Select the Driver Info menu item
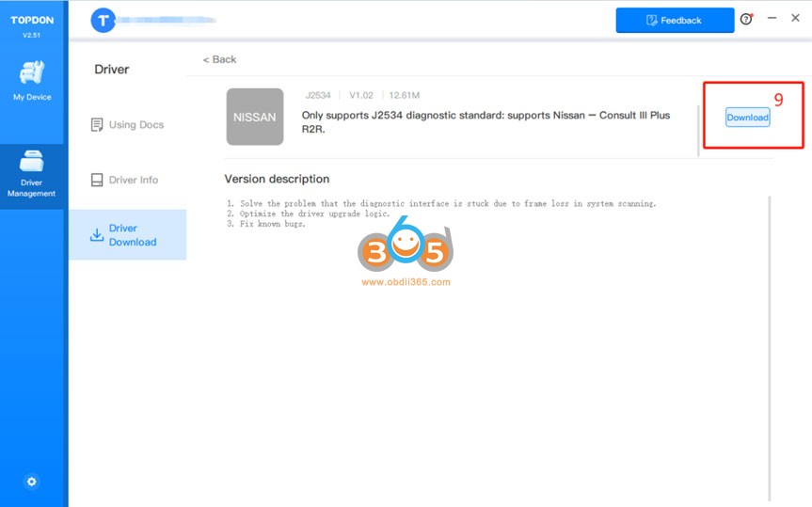The width and height of the screenshot is (812, 507). coord(127,180)
